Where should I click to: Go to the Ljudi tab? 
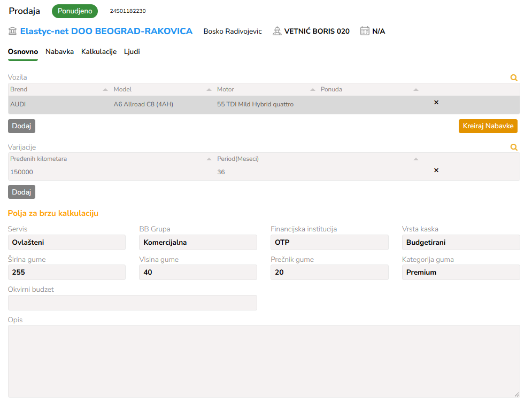click(132, 52)
